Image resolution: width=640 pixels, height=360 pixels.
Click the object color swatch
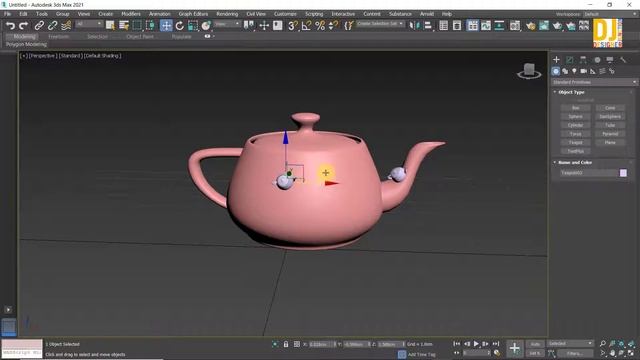click(x=623, y=173)
